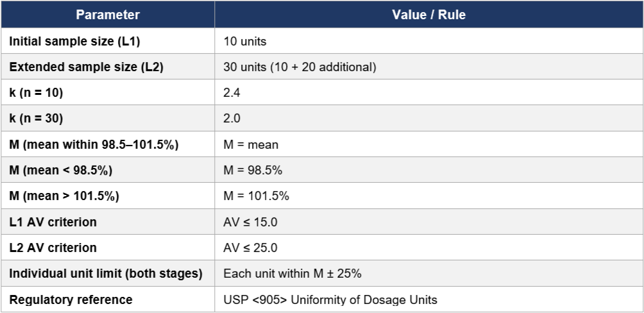
Task: Click the M (mean < 98.5%) label
Action: [61, 170]
